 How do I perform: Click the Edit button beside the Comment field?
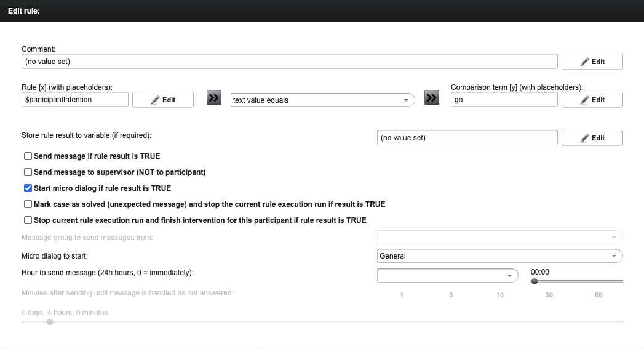(592, 62)
